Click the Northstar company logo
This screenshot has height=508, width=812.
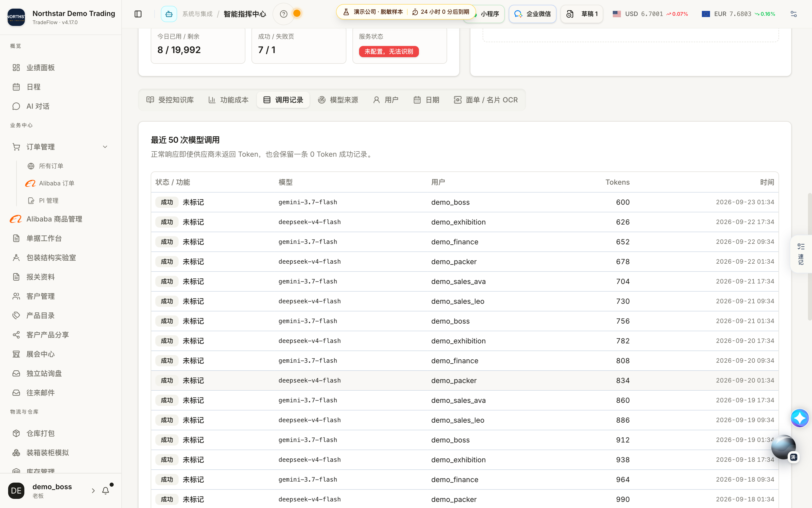tap(16, 17)
